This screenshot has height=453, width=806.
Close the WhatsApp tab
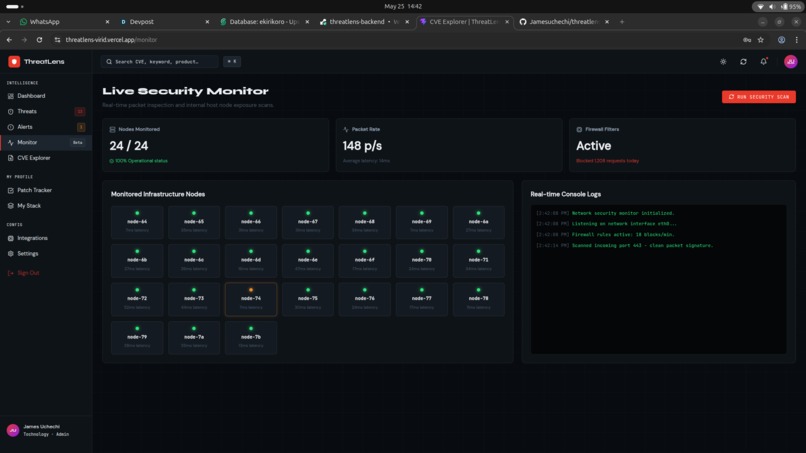tap(107, 22)
